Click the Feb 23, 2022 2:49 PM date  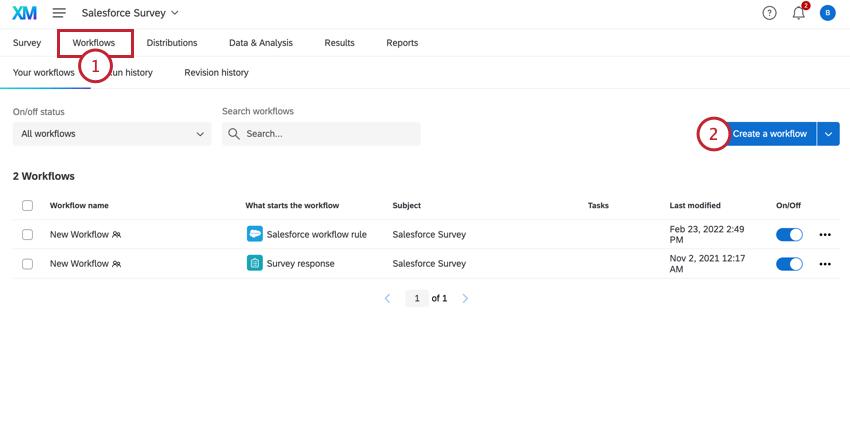coord(708,235)
